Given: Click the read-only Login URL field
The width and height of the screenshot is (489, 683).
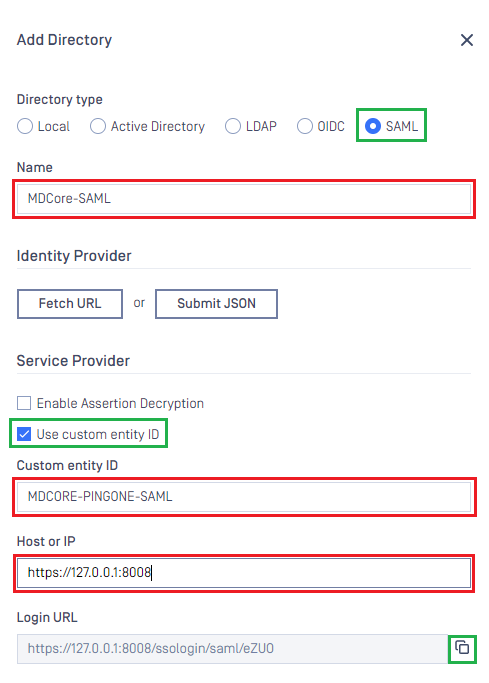Looking at the screenshot, I should pos(233,649).
